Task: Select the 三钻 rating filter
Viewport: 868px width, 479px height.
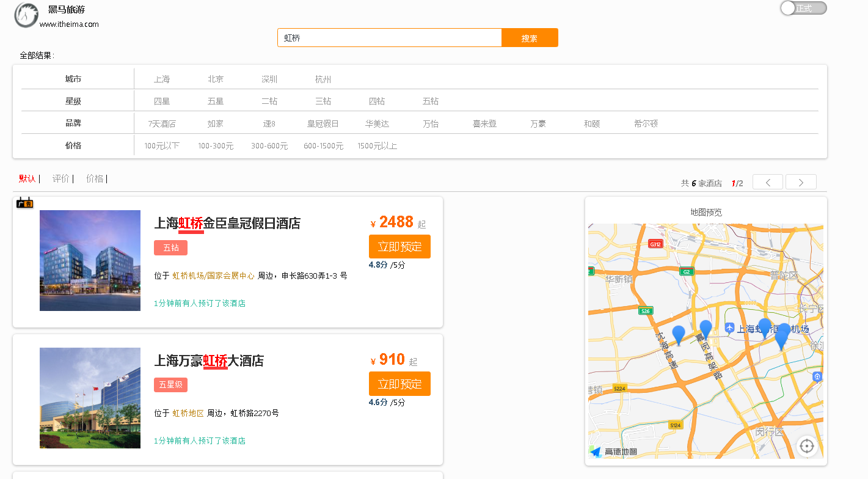Action: tap(323, 101)
